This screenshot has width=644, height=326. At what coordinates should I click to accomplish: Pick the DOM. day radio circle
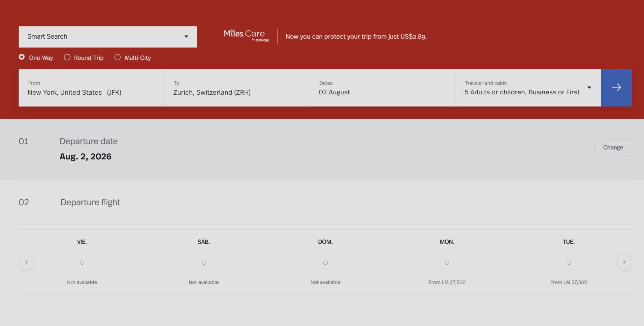tap(325, 262)
